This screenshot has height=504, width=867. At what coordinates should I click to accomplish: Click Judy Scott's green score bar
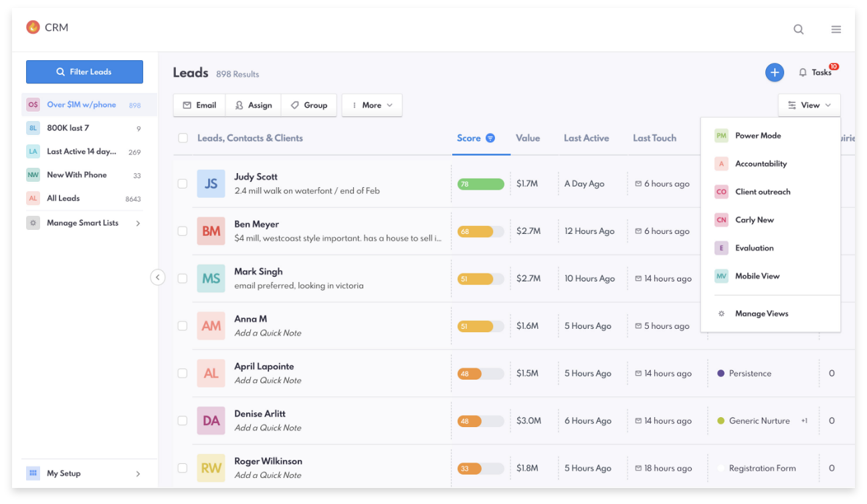tap(480, 184)
